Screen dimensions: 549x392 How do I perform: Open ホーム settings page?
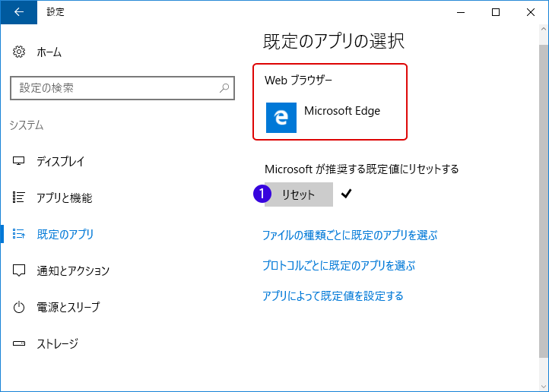[x=49, y=52]
